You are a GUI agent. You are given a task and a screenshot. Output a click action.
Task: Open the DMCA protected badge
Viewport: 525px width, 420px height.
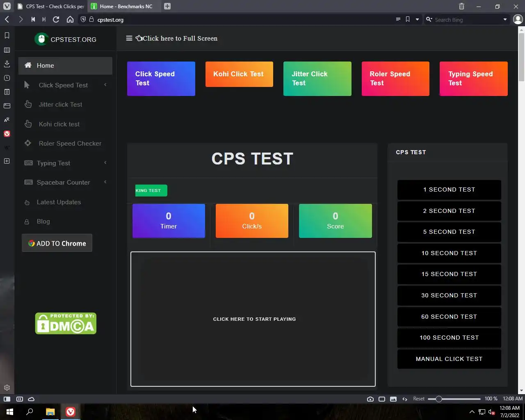(x=66, y=324)
